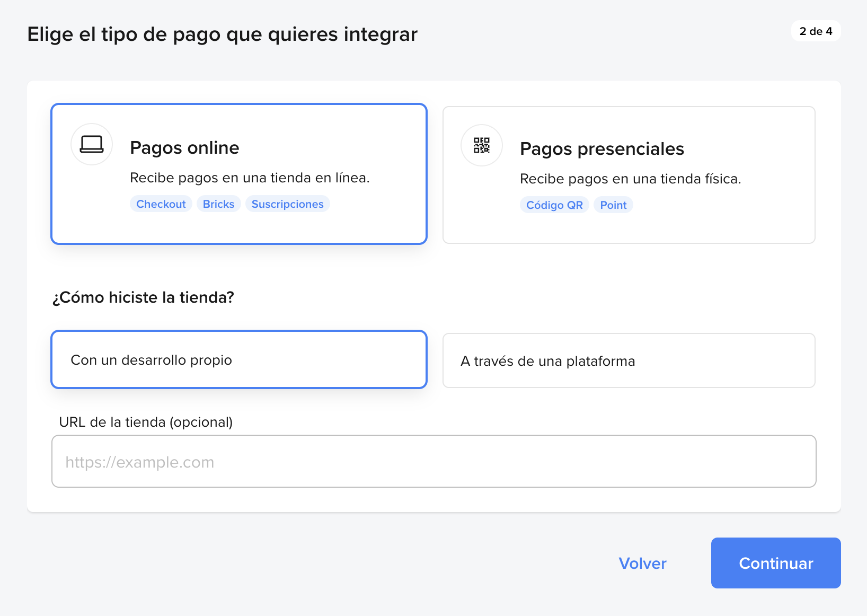Select the Pagos online card
867x616 pixels.
point(238,174)
